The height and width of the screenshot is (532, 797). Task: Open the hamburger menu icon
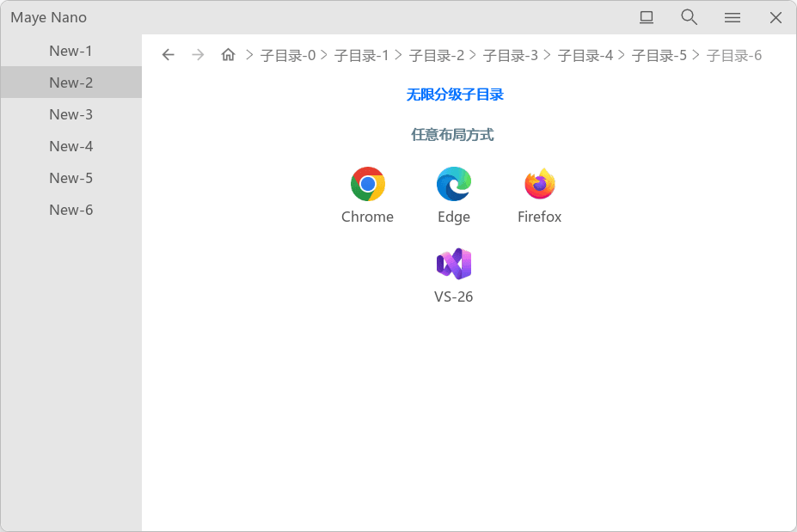click(733, 18)
